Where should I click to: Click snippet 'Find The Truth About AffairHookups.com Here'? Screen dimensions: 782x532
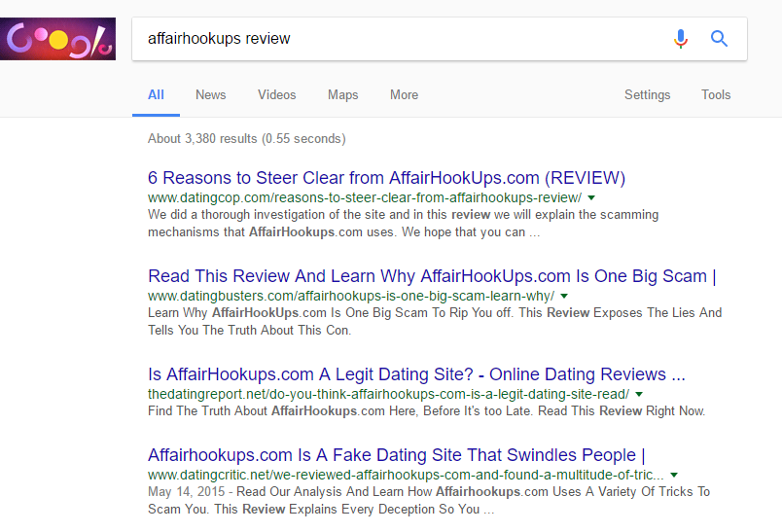[426, 411]
